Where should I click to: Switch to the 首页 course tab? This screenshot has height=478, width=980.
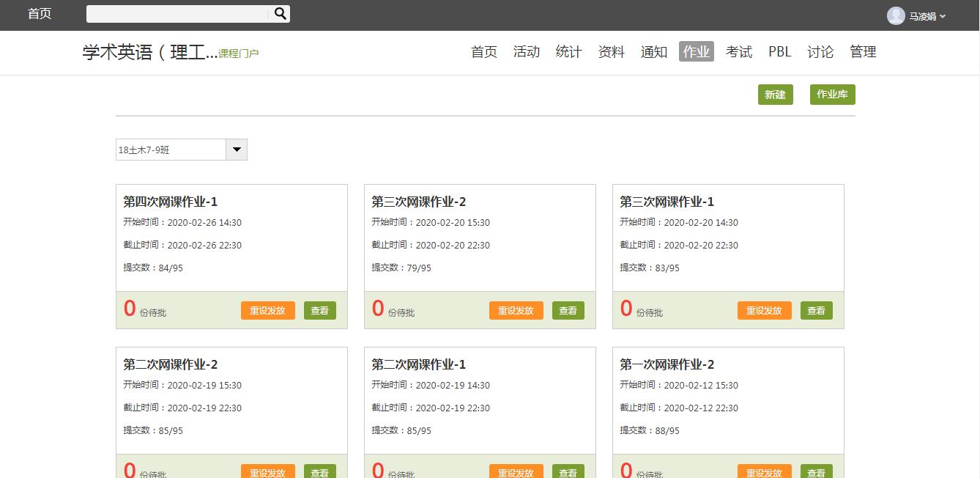coord(484,51)
